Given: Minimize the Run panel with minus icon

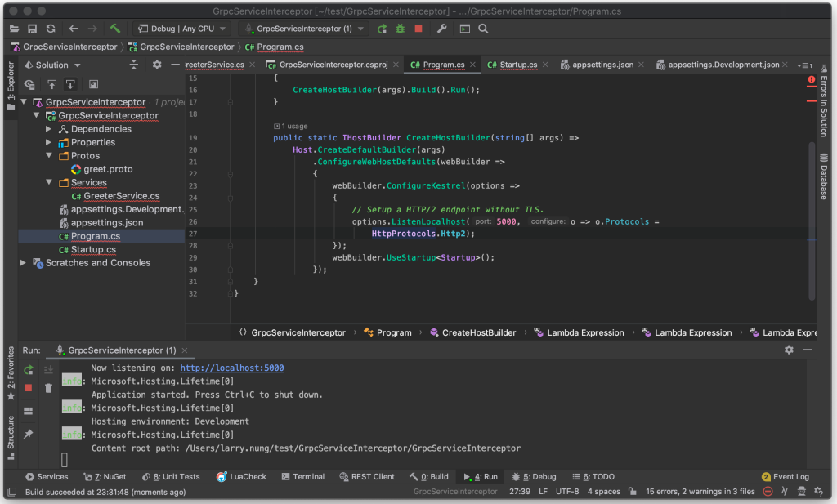Looking at the screenshot, I should (807, 350).
